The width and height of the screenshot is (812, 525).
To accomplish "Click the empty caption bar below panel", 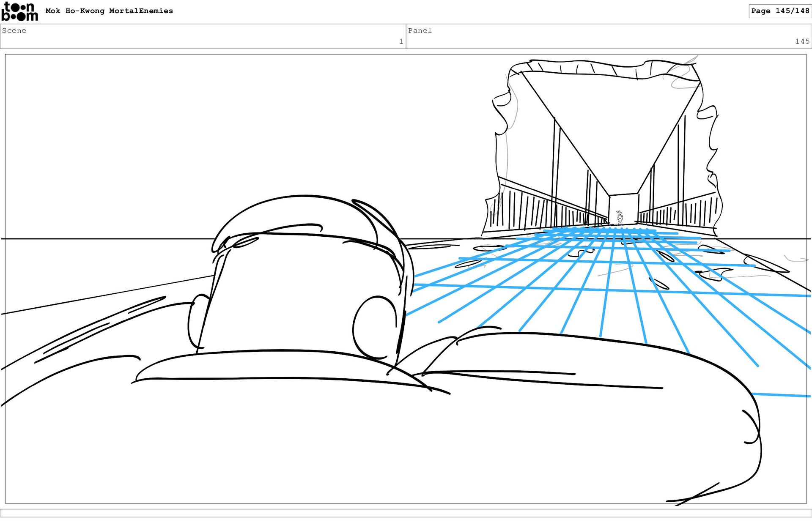I will (x=406, y=513).
